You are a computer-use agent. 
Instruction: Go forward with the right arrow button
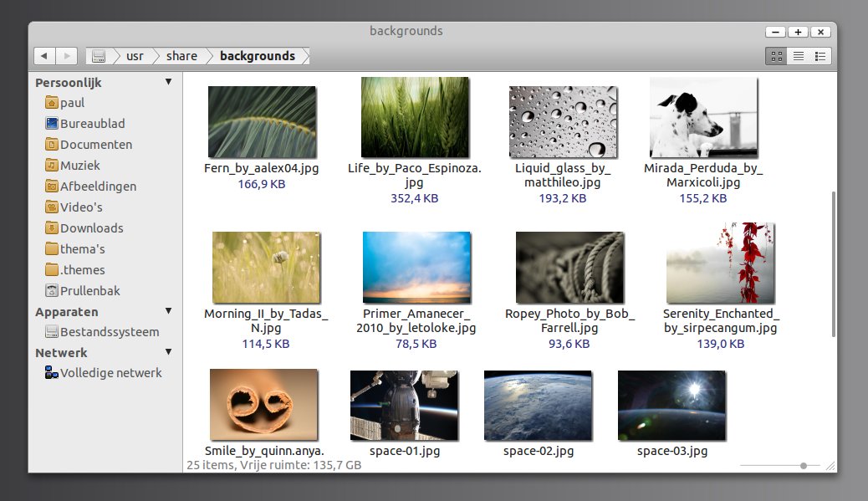coord(66,56)
